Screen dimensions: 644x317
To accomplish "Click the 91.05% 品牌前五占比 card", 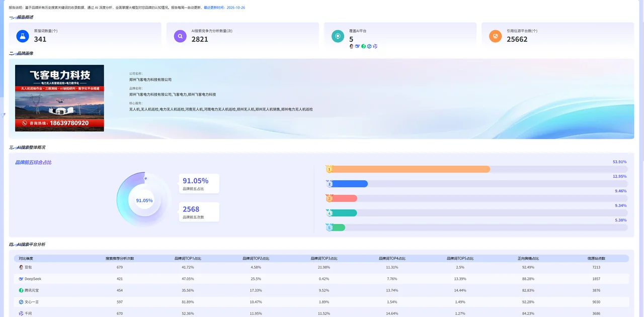I will pyautogui.click(x=199, y=183).
